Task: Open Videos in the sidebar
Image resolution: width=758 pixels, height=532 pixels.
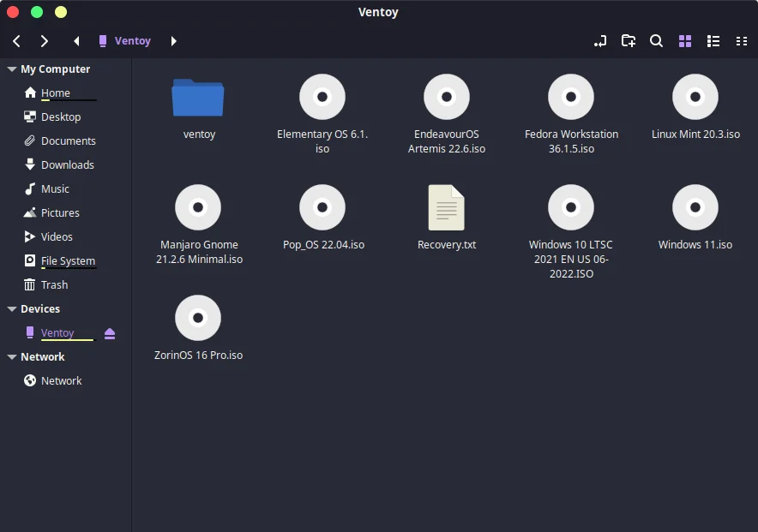Action: point(57,237)
